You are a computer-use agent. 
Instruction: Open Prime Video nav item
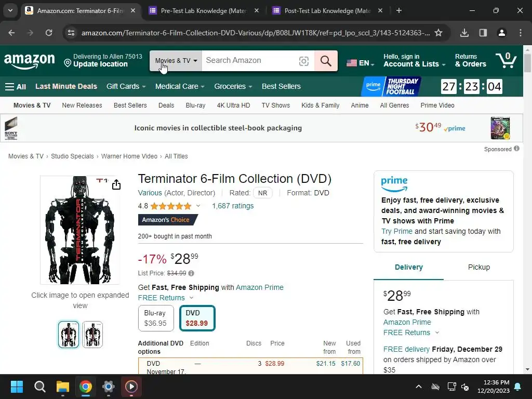(437, 105)
